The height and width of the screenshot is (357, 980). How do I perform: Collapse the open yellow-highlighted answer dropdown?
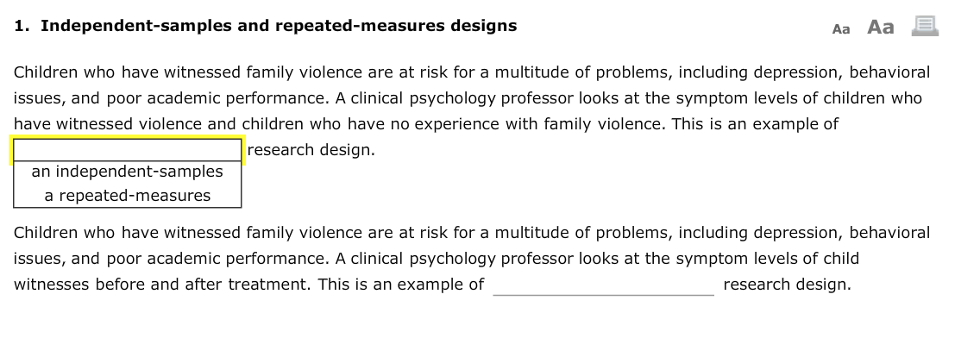128,151
